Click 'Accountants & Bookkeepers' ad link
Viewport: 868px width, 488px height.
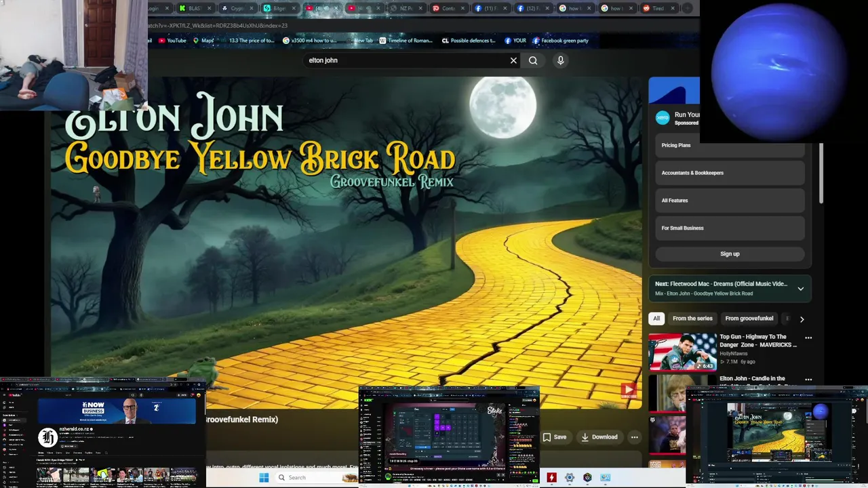coord(730,173)
